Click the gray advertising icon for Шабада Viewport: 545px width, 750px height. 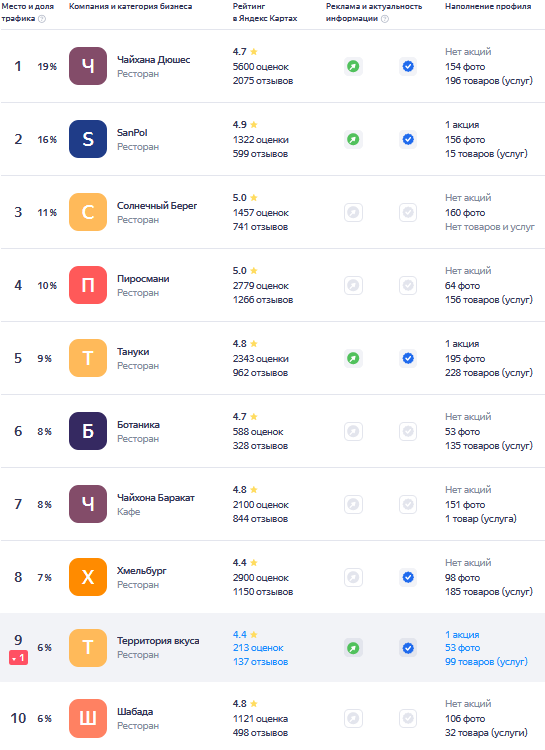click(x=353, y=718)
